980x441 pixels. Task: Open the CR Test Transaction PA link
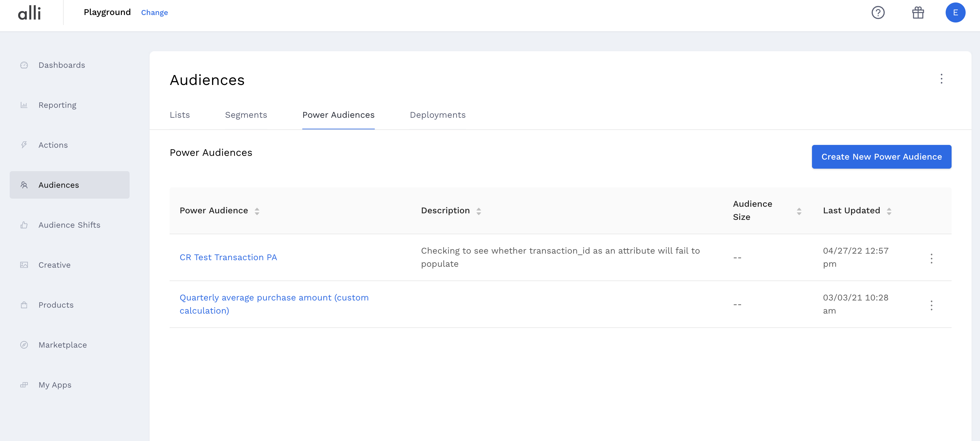228,257
